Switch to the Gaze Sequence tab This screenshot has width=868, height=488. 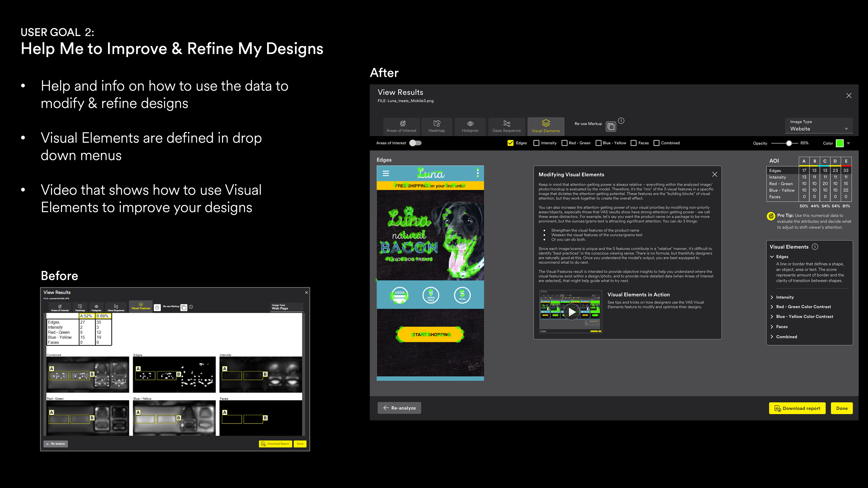point(506,127)
